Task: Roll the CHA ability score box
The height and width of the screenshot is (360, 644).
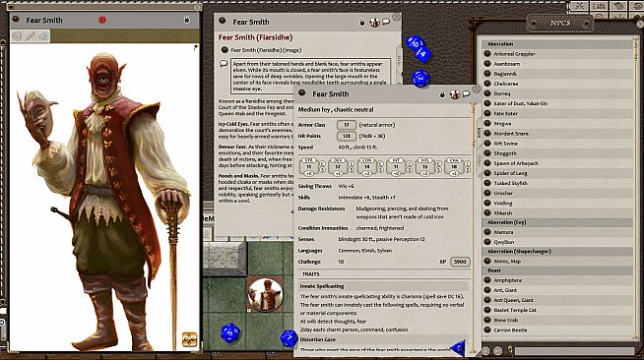Action: click(x=454, y=166)
